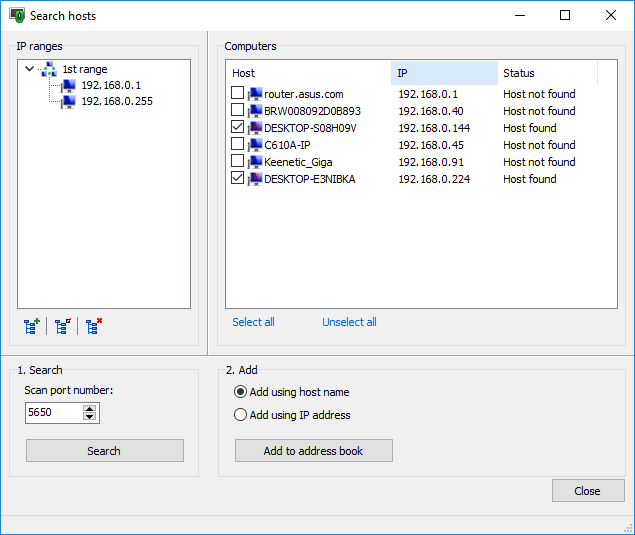Click the computer icon next to router.asus.com
Viewport: 635px width, 535px height.
coord(255,94)
